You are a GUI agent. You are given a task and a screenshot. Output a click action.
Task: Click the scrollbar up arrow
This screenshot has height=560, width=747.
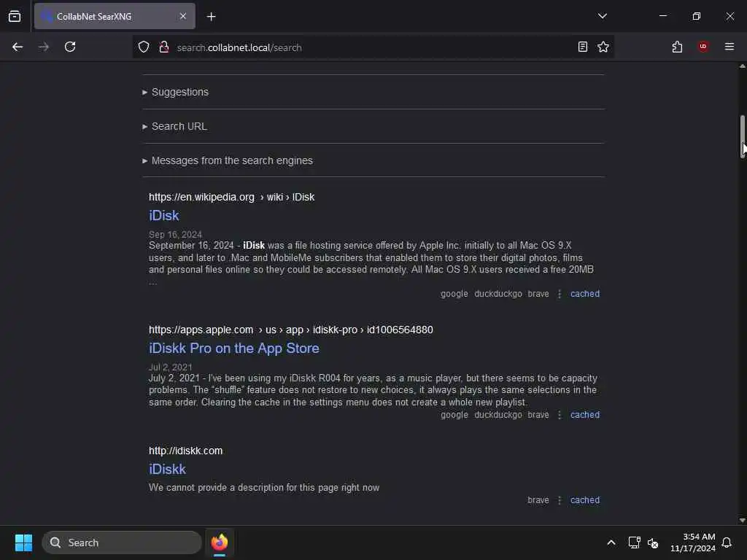point(742,66)
